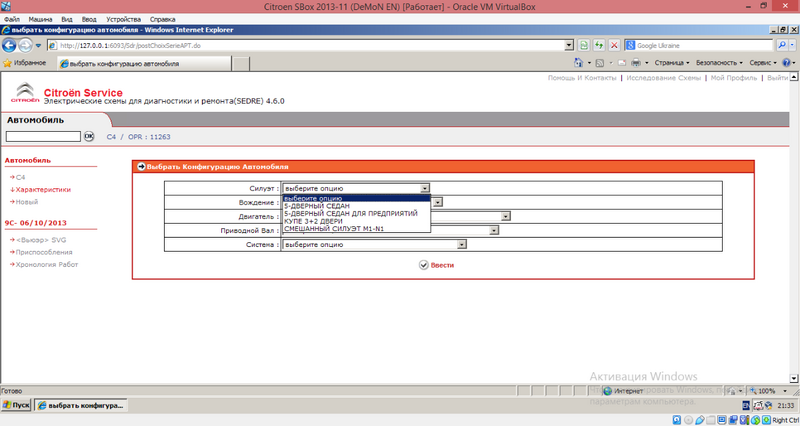This screenshot has width=800, height=426.
Task: Open the Автомобиль tab
Action: 35,120
